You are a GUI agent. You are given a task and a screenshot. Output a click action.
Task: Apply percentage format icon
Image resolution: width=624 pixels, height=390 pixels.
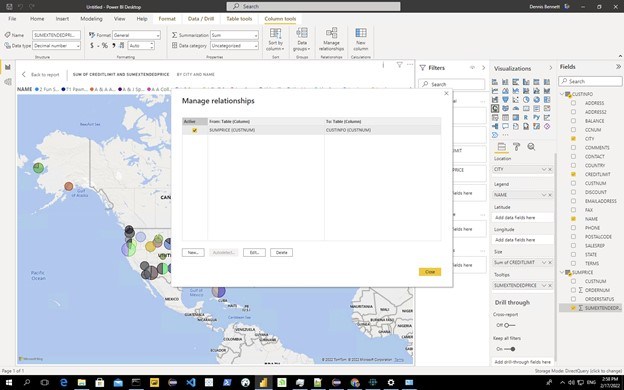tap(105, 46)
